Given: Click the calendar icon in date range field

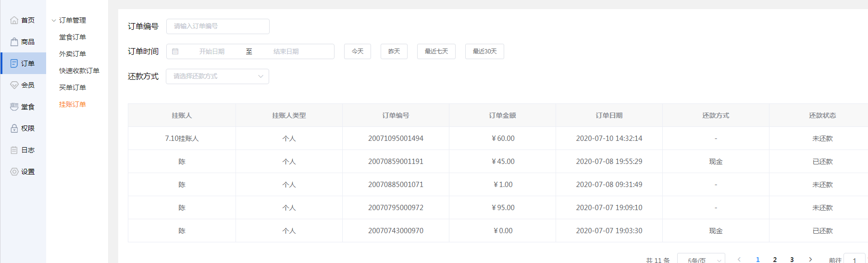Looking at the screenshot, I should [x=175, y=51].
